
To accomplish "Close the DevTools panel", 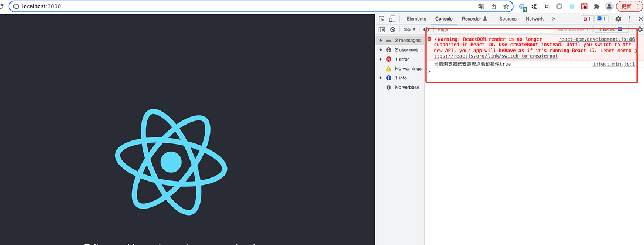I will tap(640, 19).
